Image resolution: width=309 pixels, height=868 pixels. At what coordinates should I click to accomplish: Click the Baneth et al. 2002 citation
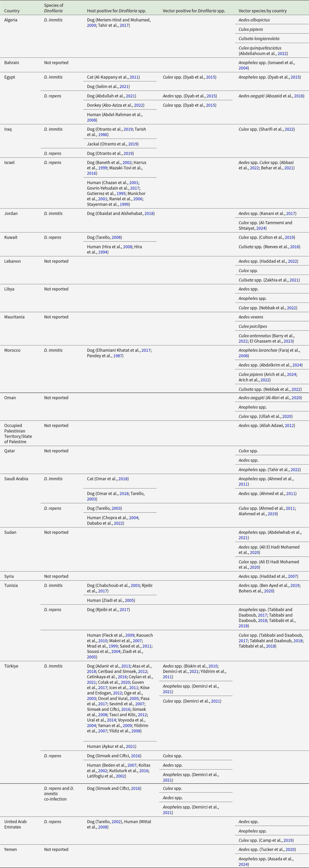pyautogui.click(x=127, y=162)
